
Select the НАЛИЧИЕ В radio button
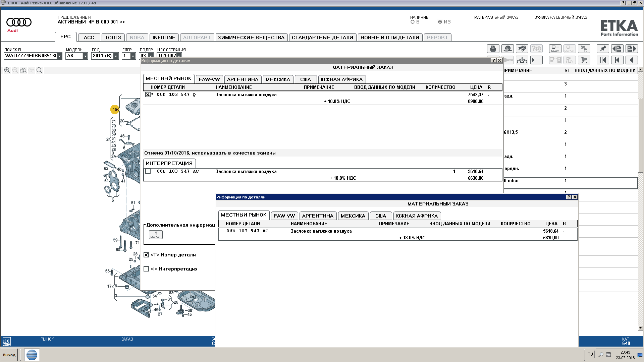click(x=413, y=22)
